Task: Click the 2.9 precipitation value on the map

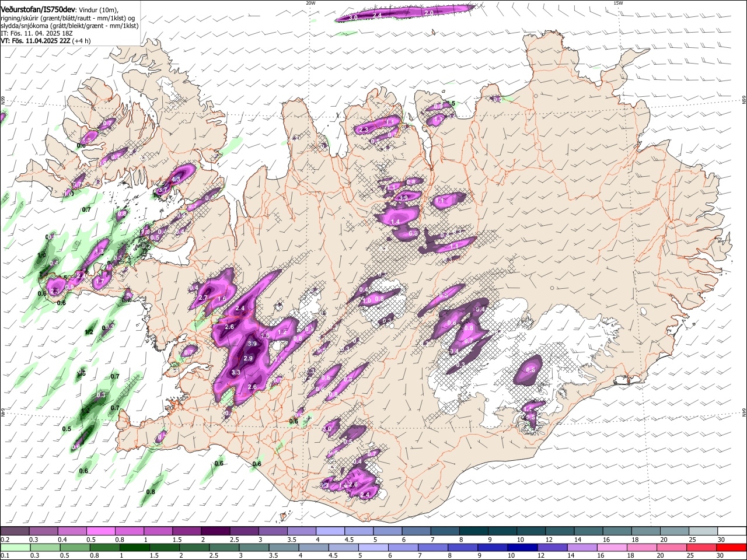Action: click(248, 358)
